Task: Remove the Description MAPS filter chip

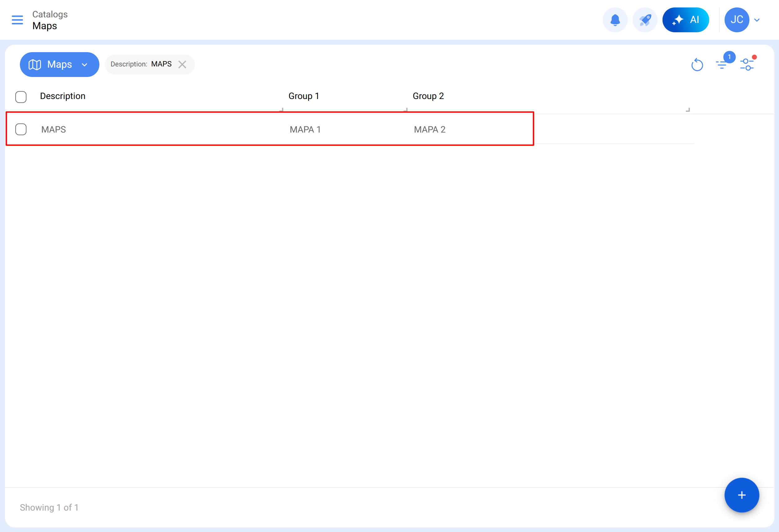Action: (182, 64)
